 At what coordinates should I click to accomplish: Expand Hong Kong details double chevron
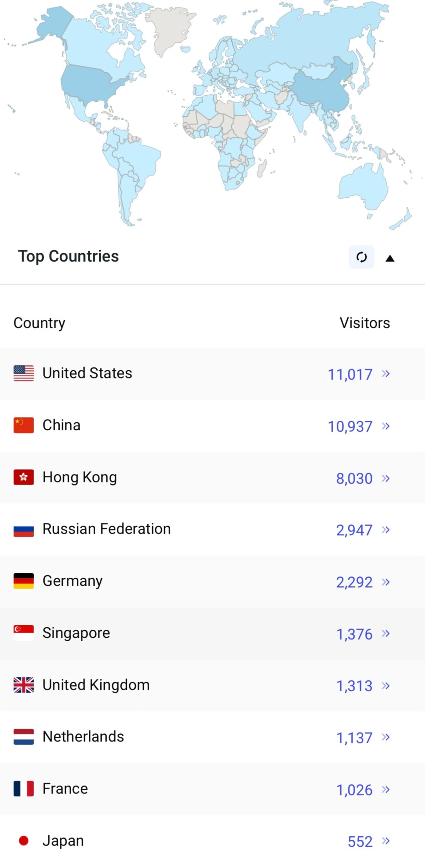(x=386, y=478)
